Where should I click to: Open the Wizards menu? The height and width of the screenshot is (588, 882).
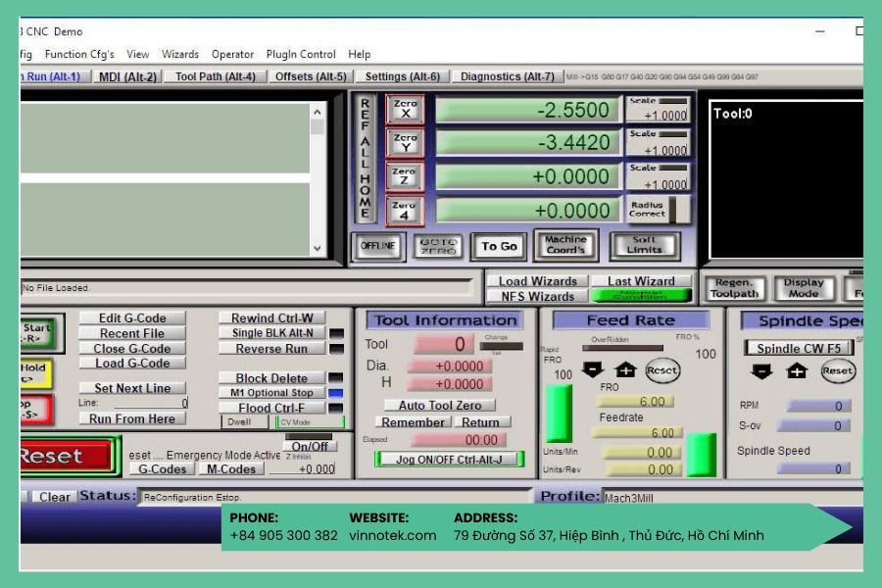pos(180,54)
